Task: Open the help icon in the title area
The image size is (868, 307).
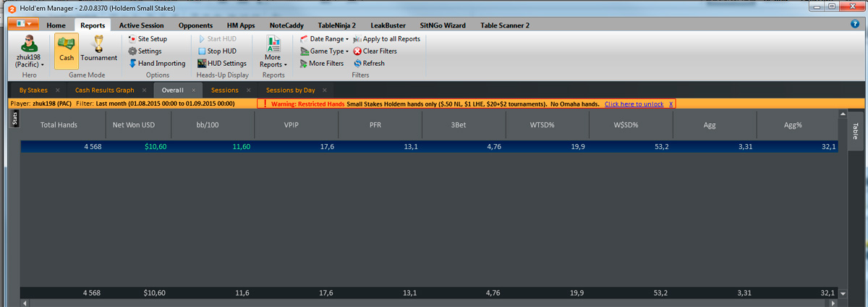Action: (855, 24)
